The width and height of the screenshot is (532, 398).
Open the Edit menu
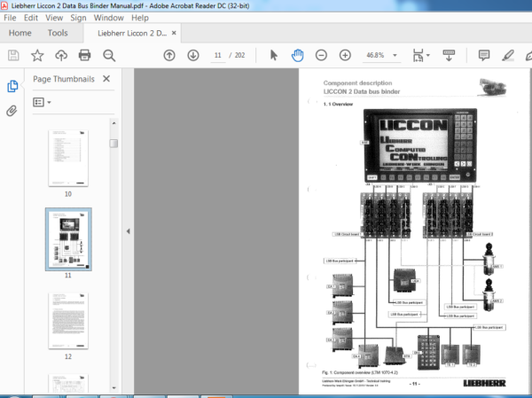(x=31, y=18)
